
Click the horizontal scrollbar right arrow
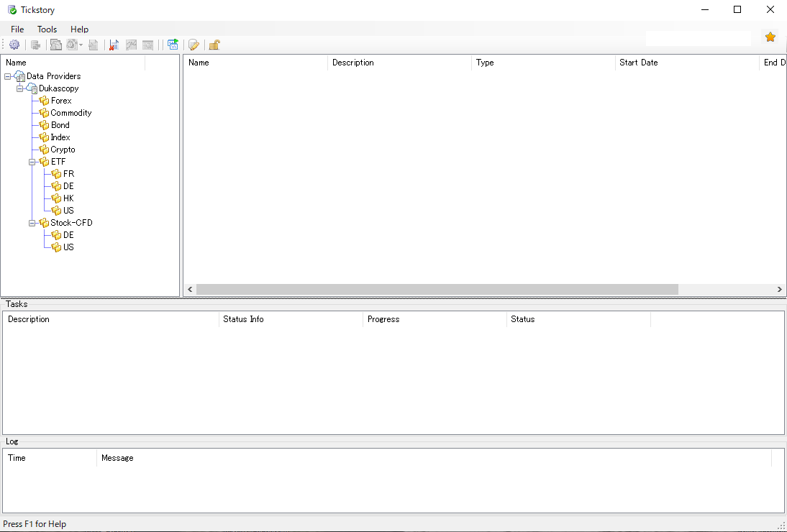point(780,290)
